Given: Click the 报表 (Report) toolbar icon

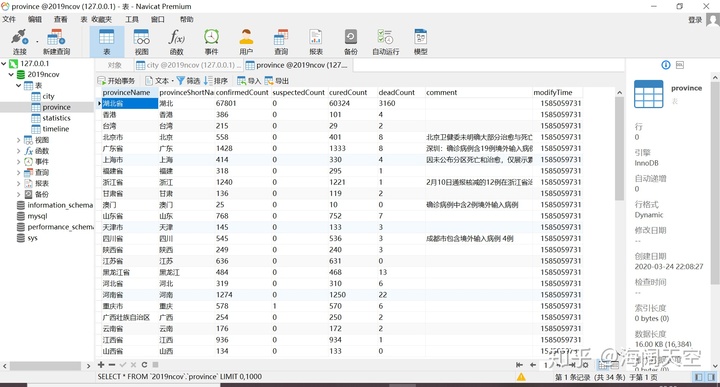Looking at the screenshot, I should (316, 41).
